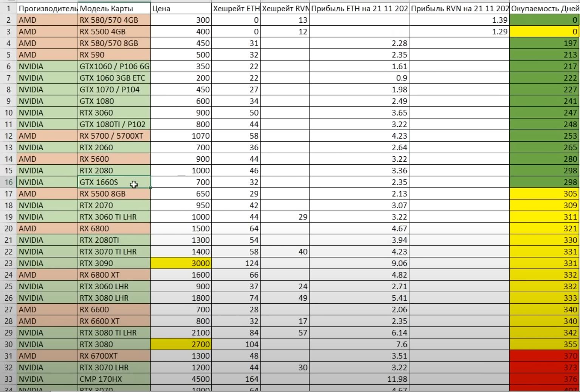
Task: Click the "RX 5500 4GB" model cell
Action: (114, 32)
